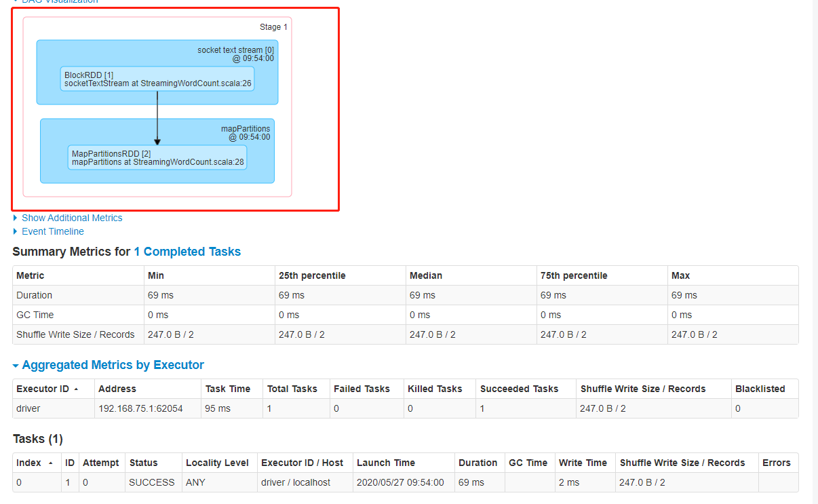Collapse the Aggregated Metrics by Executor section

111,365
